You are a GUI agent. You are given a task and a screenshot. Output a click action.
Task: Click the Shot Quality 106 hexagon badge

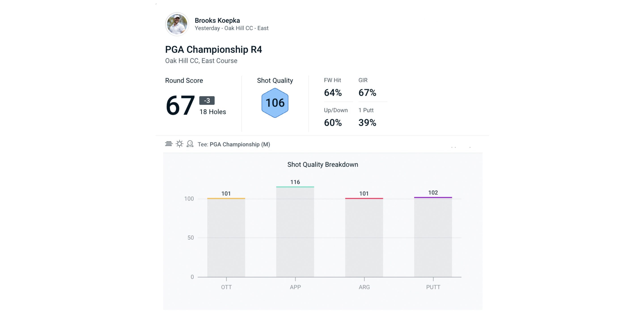(275, 103)
